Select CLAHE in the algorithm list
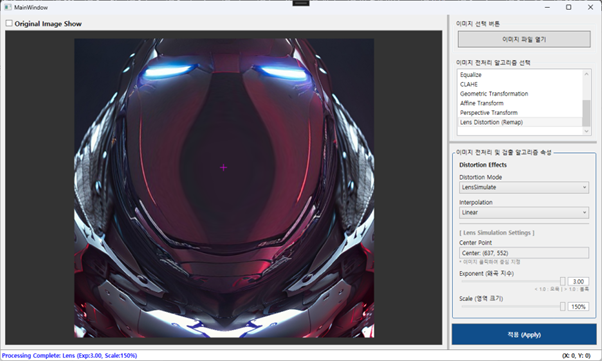 [x=519, y=84]
